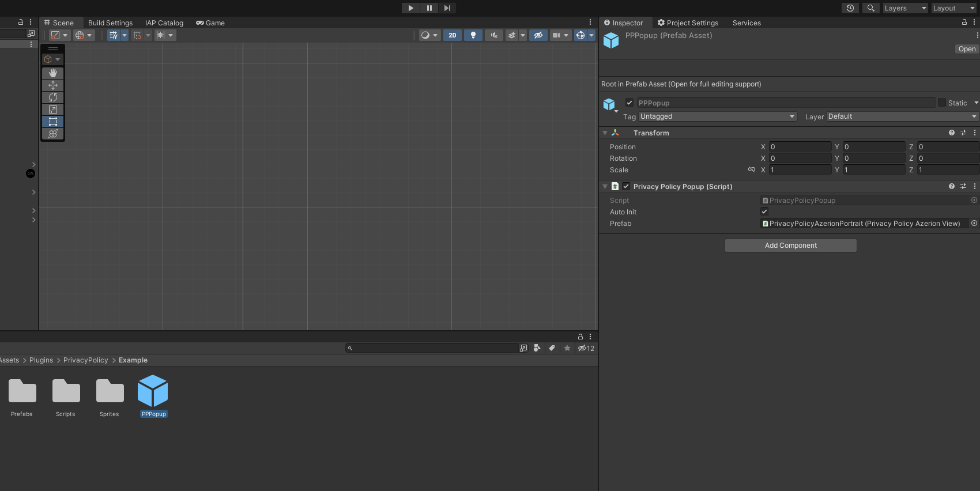Open the Layer Default dropdown
This screenshot has width=980, height=491.
903,116
